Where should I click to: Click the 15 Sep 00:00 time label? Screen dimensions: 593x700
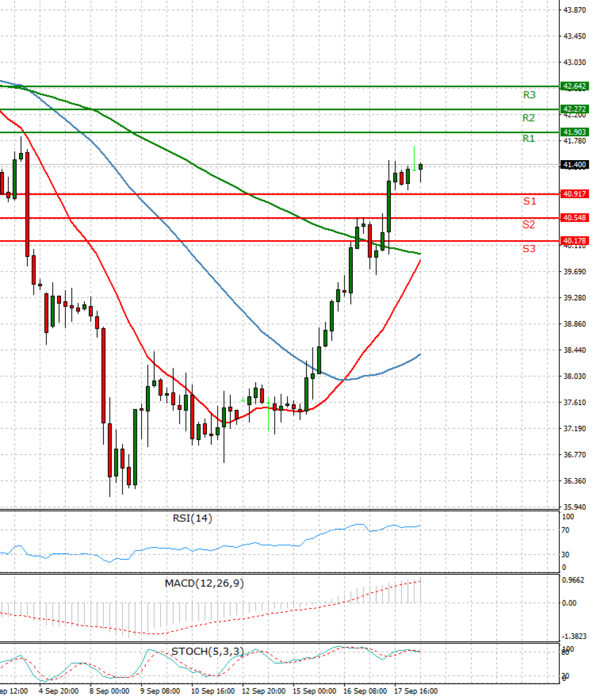coord(314,691)
